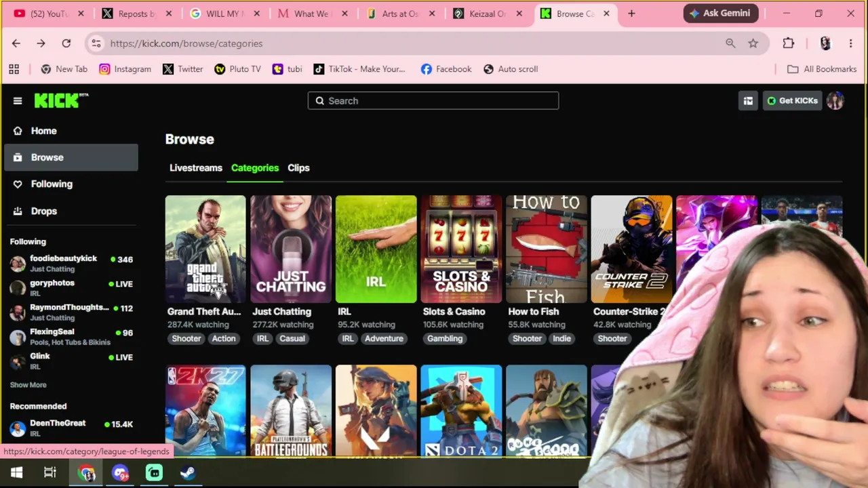868x488 pixels.
Task: Click the Get KICKs button
Action: (x=792, y=101)
